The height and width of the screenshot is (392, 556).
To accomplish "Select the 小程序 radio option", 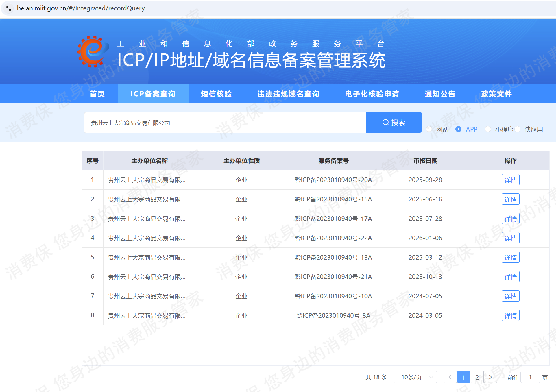I will point(488,129).
